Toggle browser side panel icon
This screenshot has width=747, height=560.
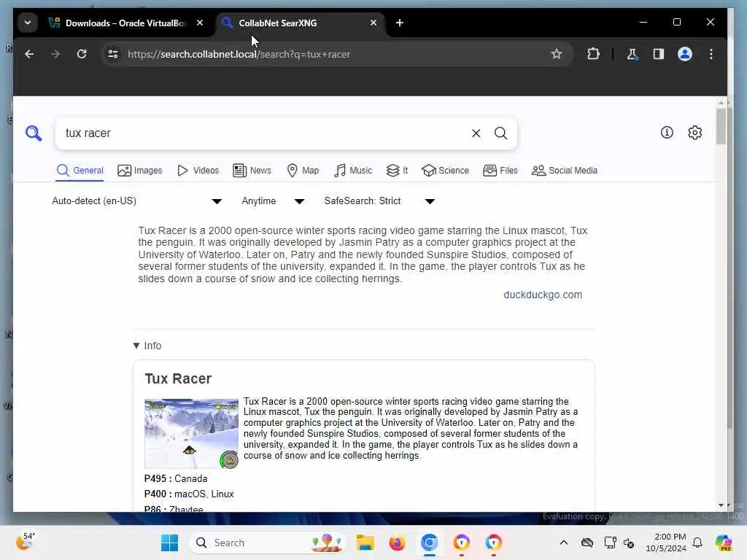659,54
